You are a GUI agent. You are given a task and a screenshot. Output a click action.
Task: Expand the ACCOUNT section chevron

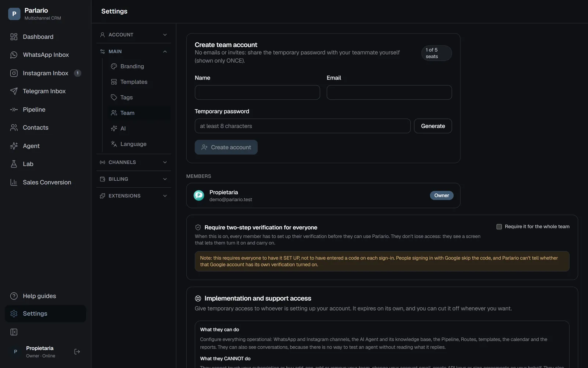click(x=165, y=35)
